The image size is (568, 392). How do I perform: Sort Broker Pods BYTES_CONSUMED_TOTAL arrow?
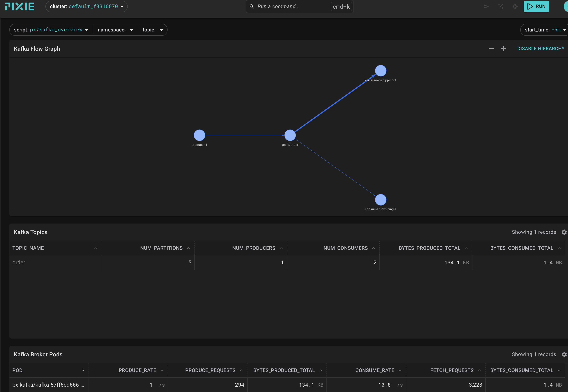click(559, 370)
